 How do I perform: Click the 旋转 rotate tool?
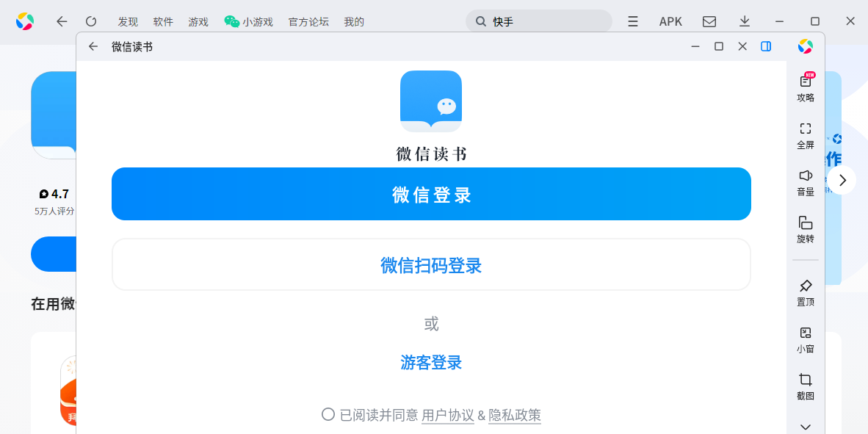(x=806, y=231)
